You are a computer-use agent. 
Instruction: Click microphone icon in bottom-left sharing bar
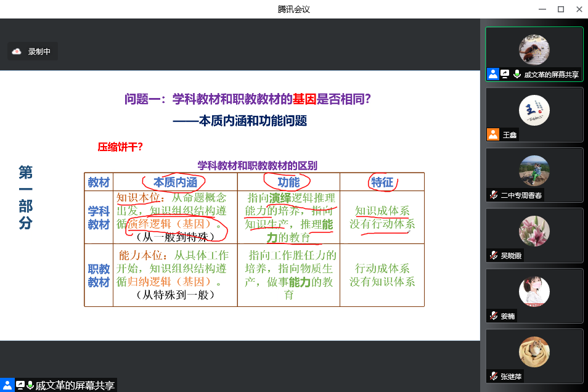point(30,385)
